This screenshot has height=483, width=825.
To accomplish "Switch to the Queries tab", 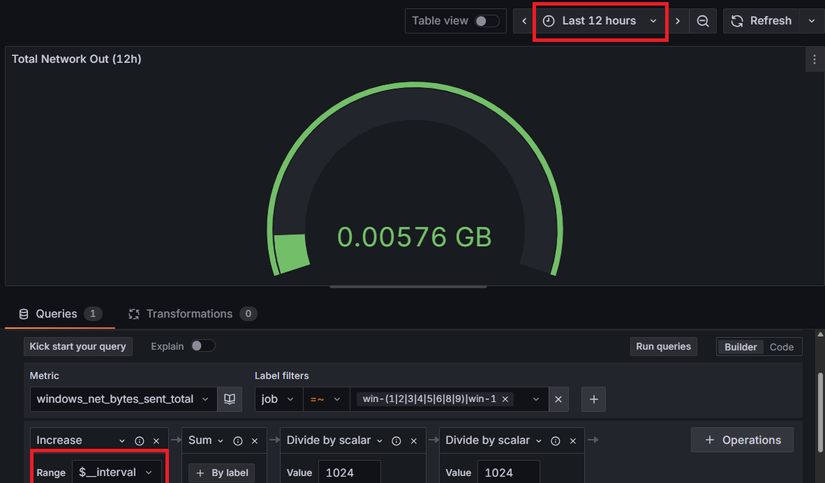I will [60, 314].
